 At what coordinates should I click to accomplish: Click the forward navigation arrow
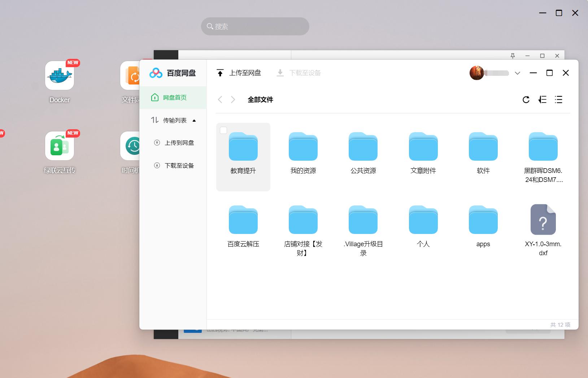point(233,100)
